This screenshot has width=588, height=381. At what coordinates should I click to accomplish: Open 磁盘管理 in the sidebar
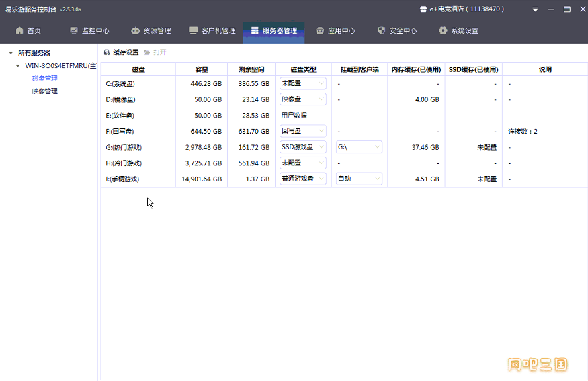pos(44,79)
